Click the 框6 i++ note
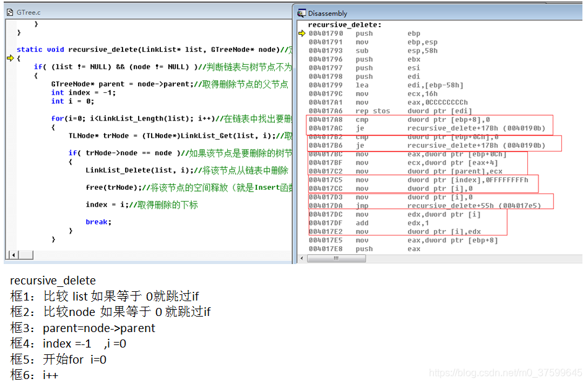This screenshot has height=384, width=588. point(34,375)
